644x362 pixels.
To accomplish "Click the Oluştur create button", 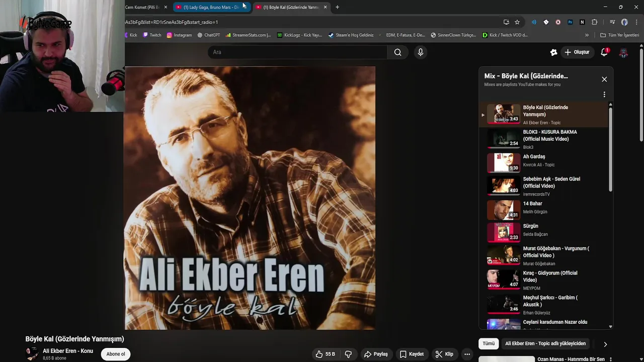I will click(x=577, y=52).
